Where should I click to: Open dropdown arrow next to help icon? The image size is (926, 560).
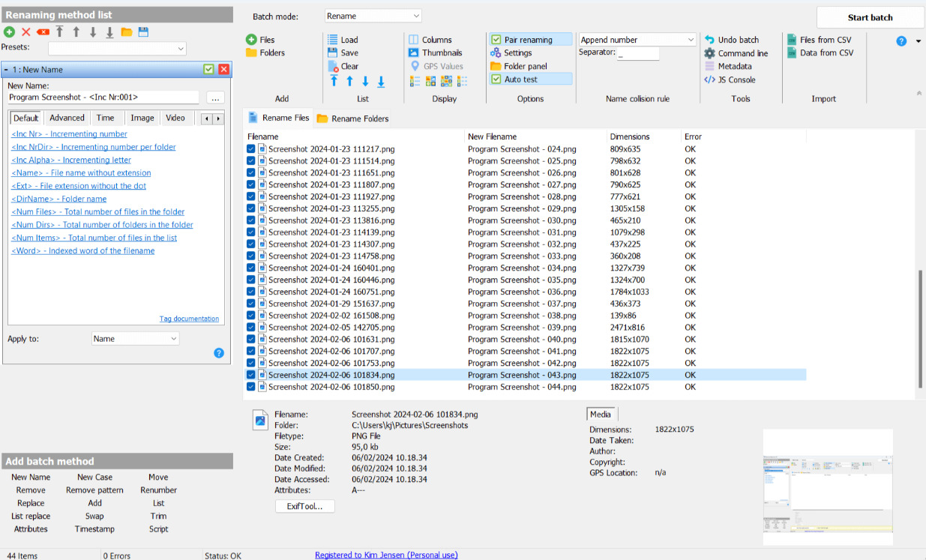(x=919, y=41)
